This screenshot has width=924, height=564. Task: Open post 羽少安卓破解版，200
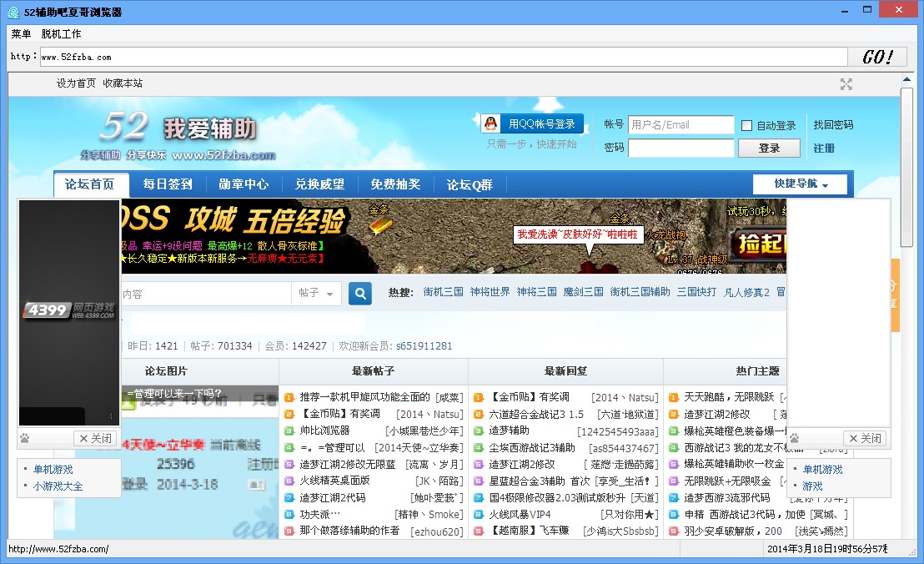pos(733,531)
